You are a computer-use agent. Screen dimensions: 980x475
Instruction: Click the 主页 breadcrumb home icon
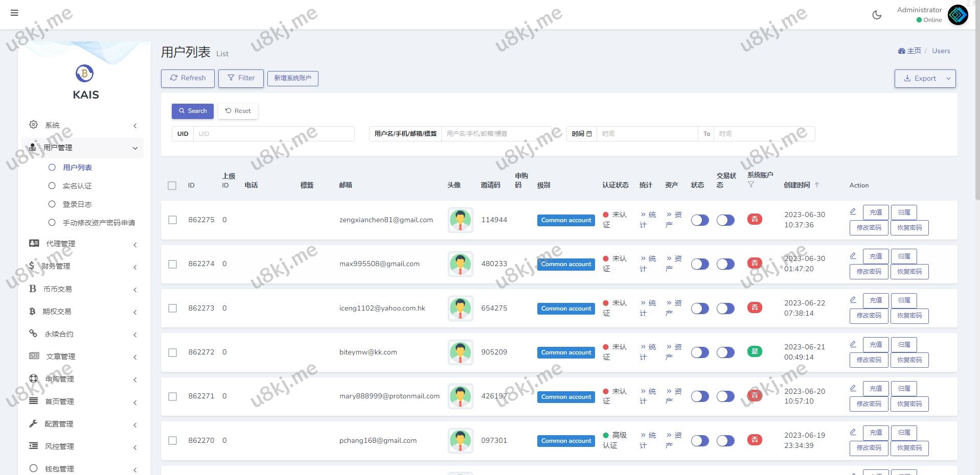point(902,51)
